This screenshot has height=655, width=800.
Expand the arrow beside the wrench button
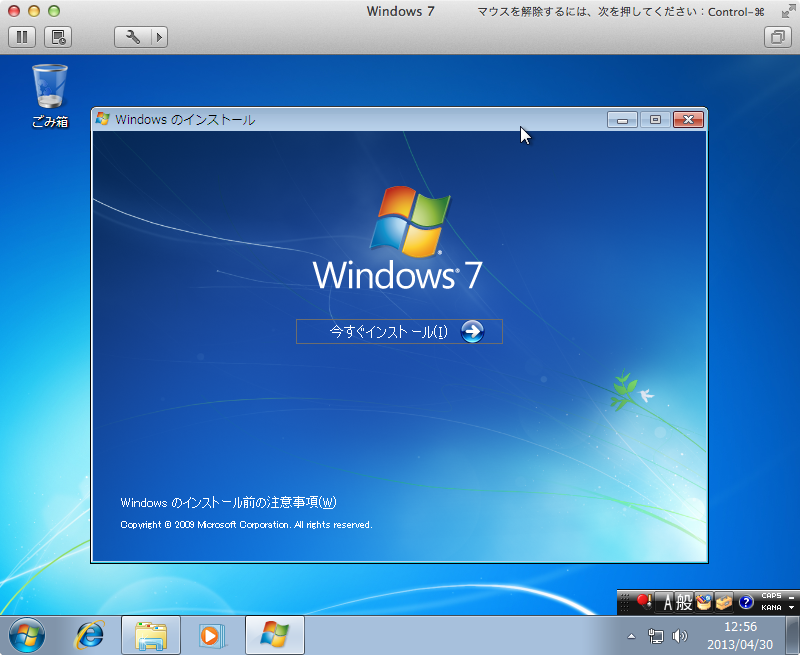click(x=160, y=37)
